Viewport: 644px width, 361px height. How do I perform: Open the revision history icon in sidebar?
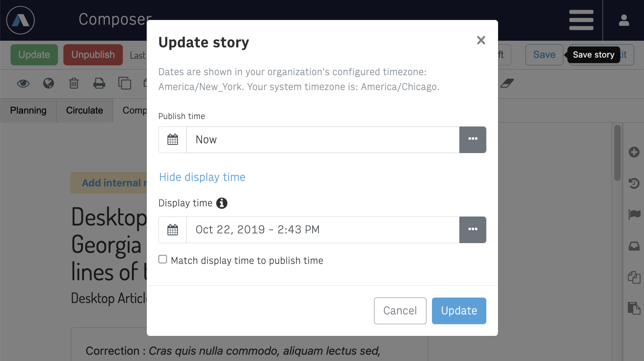pos(634,183)
